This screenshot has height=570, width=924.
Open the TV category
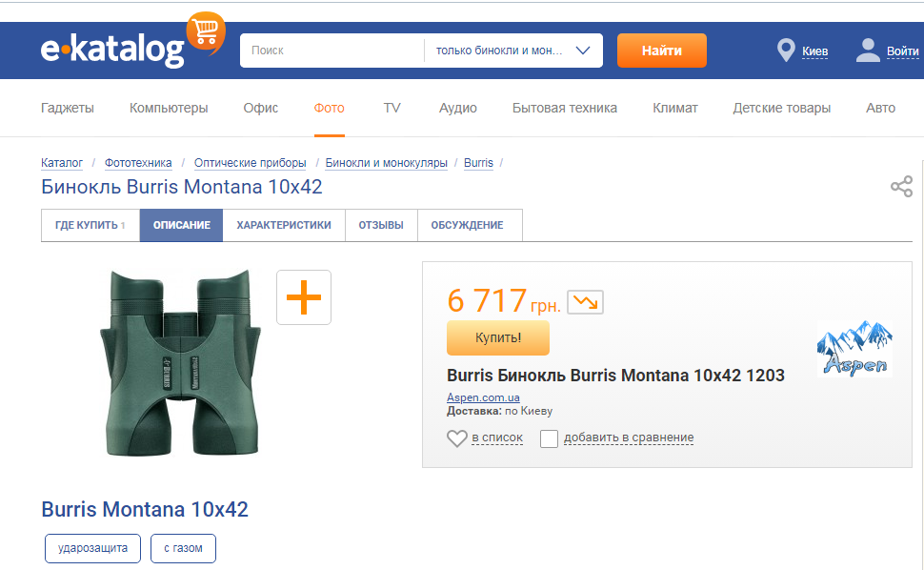click(392, 108)
